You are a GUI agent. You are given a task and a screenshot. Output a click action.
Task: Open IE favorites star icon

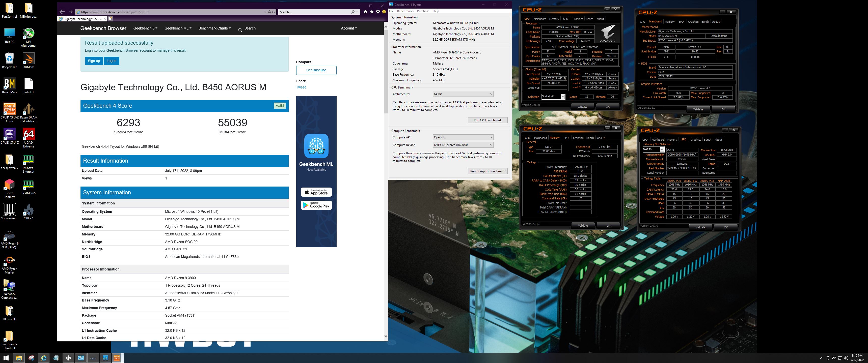click(x=372, y=12)
